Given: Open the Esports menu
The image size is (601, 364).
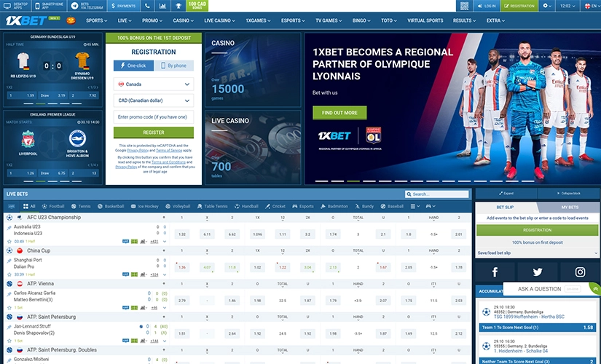Looking at the screenshot, I should coord(293,20).
